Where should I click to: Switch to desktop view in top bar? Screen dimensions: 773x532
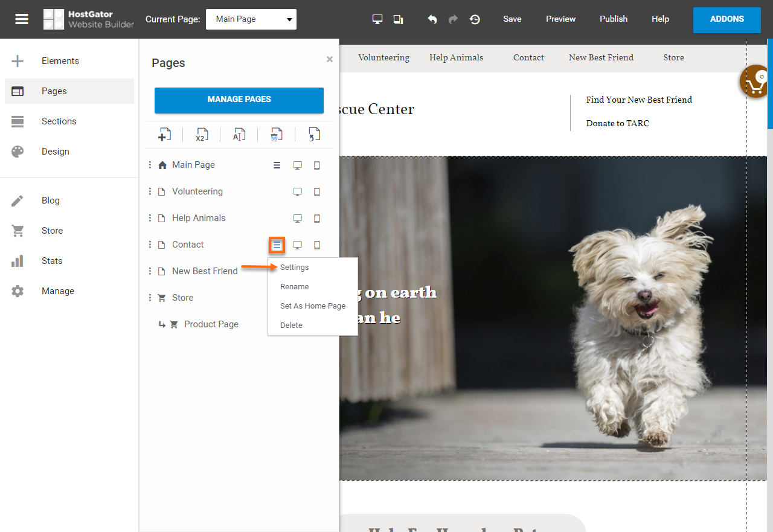pyautogui.click(x=377, y=19)
